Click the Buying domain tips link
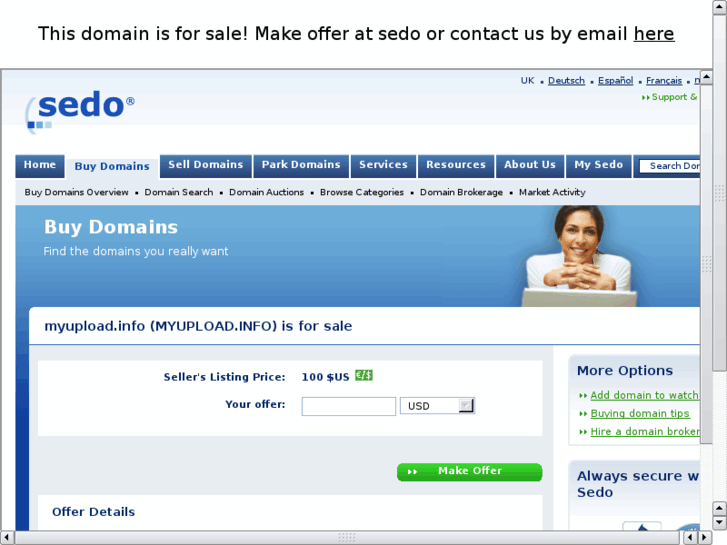This screenshot has width=727, height=545. point(640,413)
